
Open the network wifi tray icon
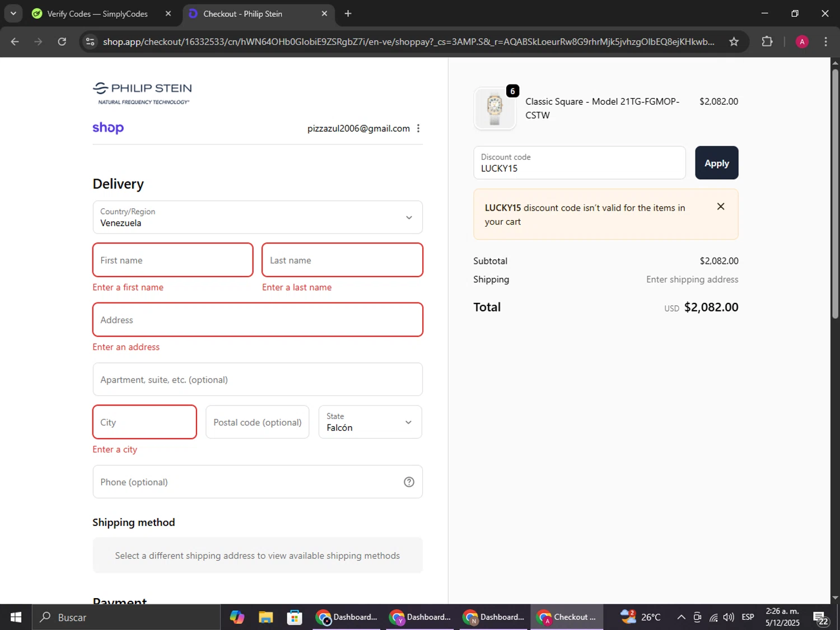(713, 617)
